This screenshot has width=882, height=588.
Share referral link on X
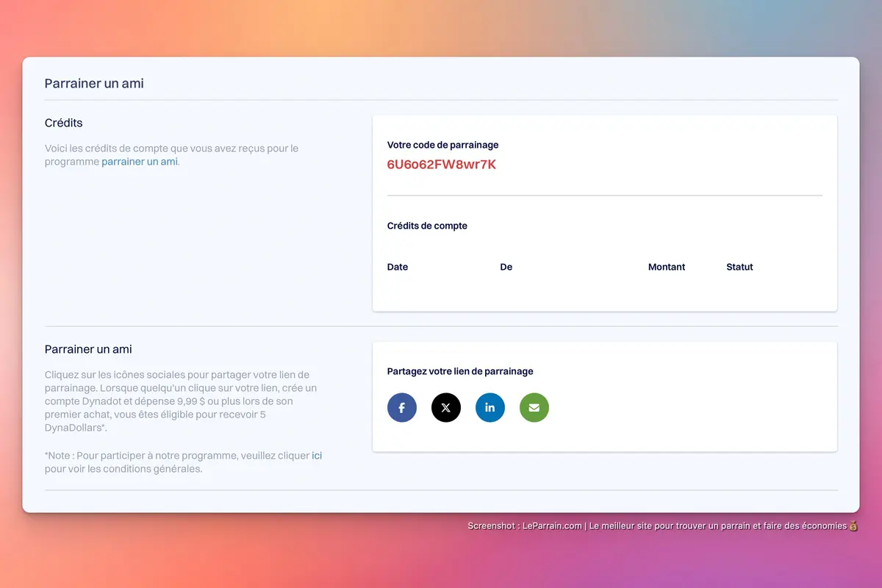click(x=446, y=407)
